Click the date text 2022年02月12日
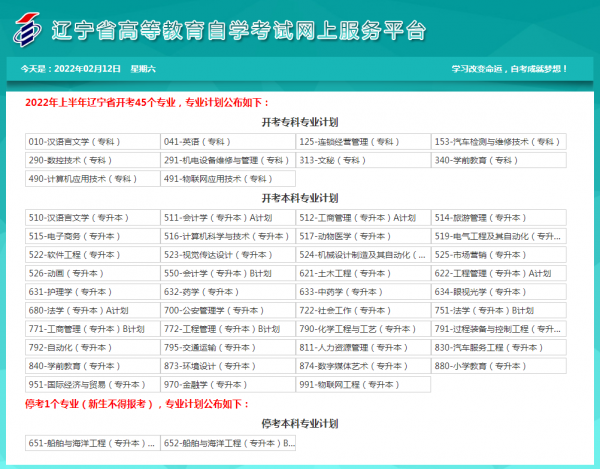Screen dimensions: 600x469 pos(87,69)
